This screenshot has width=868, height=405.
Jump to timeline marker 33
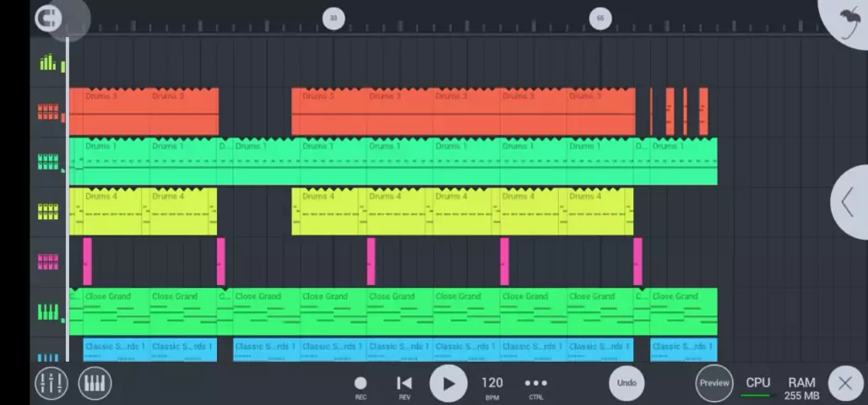[x=334, y=18]
